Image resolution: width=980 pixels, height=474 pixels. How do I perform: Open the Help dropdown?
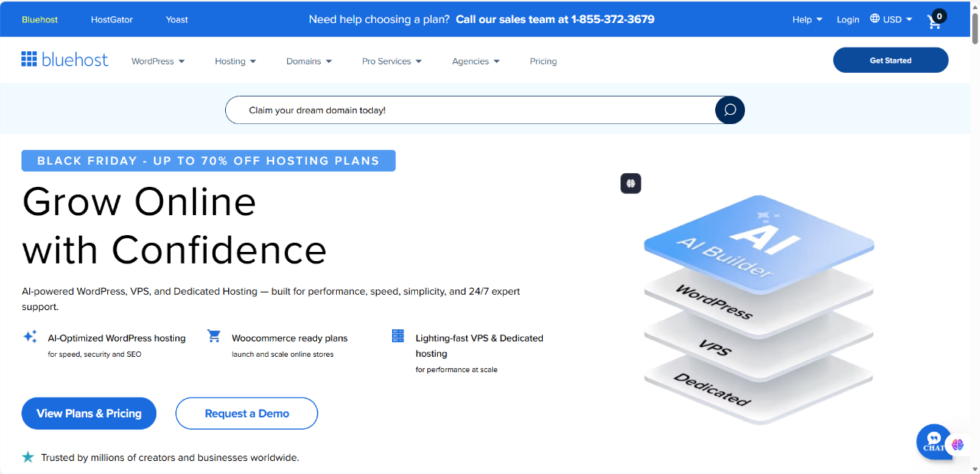click(807, 20)
